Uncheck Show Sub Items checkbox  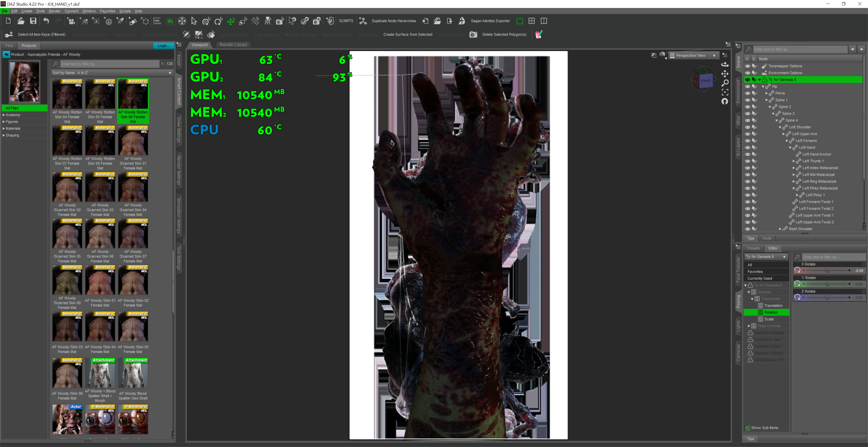click(x=747, y=428)
